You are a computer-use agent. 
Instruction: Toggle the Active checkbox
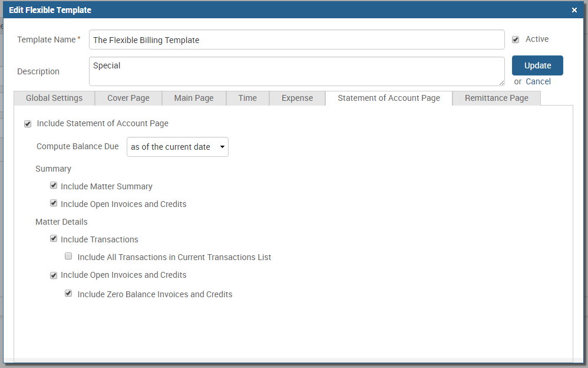coord(516,40)
